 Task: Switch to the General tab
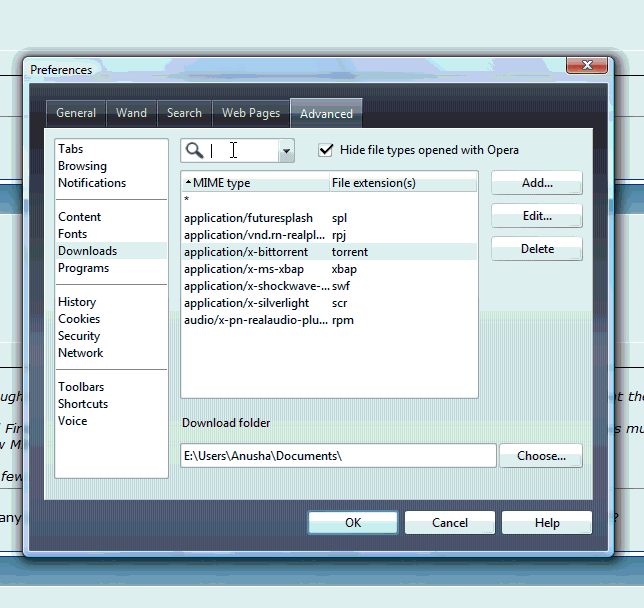[x=76, y=113]
